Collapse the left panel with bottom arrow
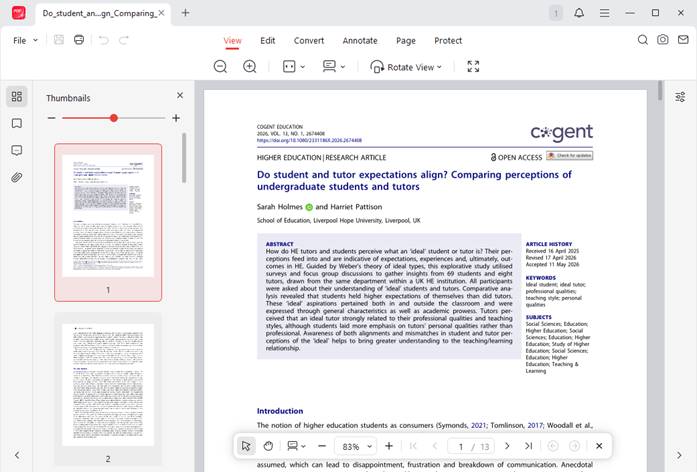 tap(17, 455)
